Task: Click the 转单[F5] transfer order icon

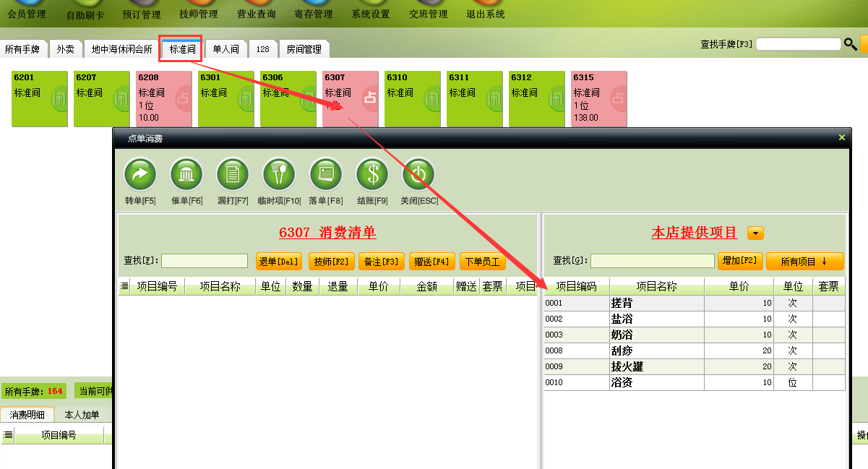Action: coord(140,175)
